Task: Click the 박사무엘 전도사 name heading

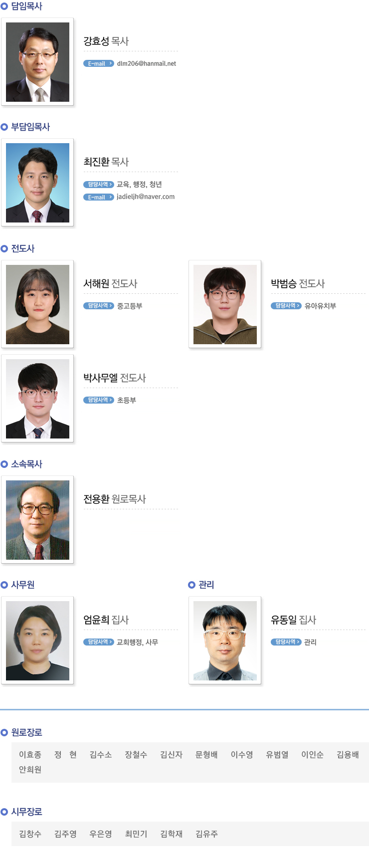Action: click(115, 378)
